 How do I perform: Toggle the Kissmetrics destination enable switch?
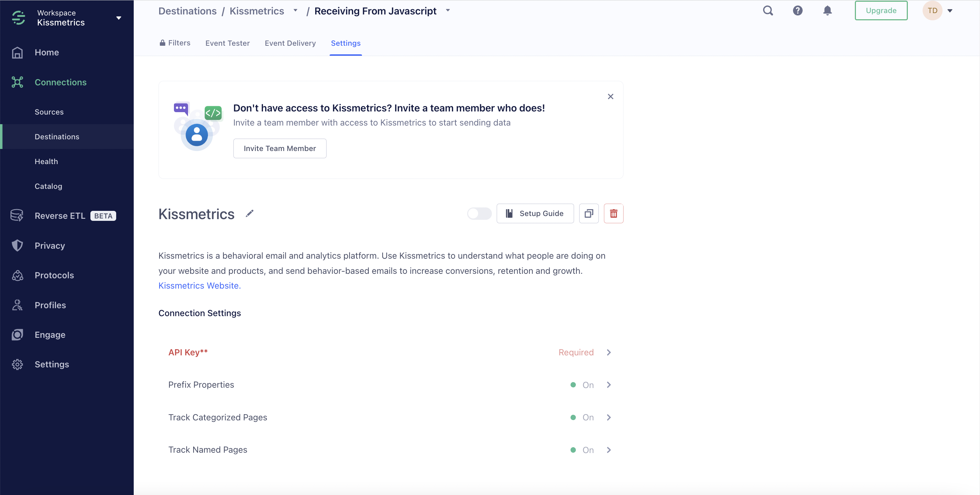(479, 214)
